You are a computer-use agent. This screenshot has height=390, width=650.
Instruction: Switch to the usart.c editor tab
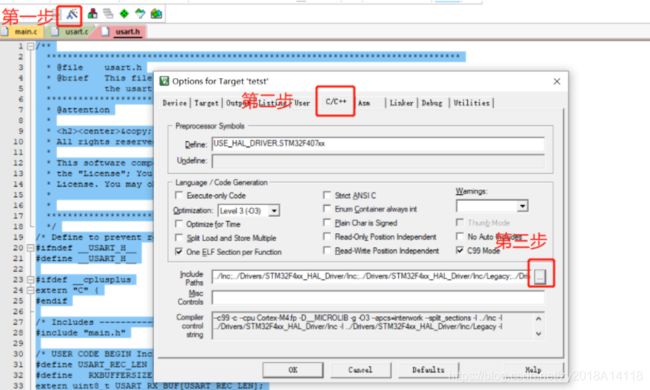click(71, 31)
